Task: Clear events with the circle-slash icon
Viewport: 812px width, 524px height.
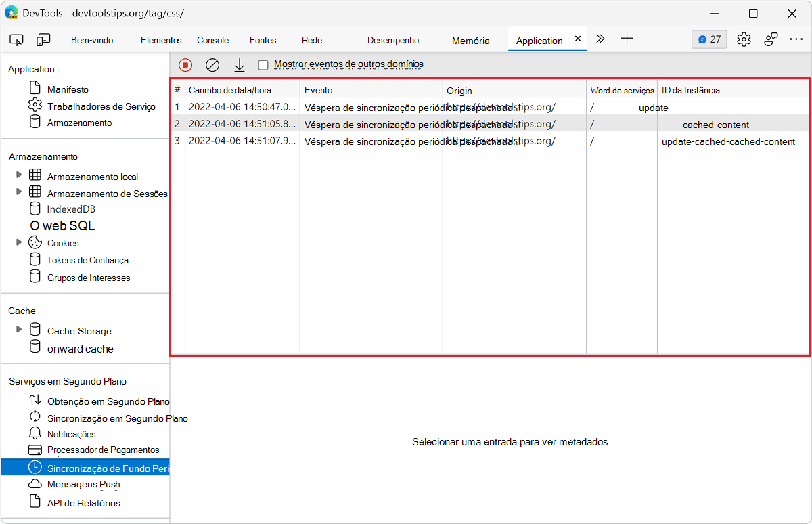Action: point(212,65)
